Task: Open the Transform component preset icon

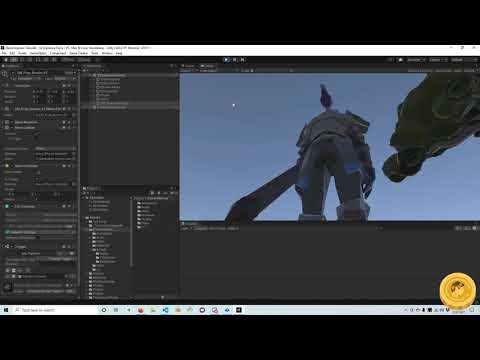Action: (x=69, y=86)
